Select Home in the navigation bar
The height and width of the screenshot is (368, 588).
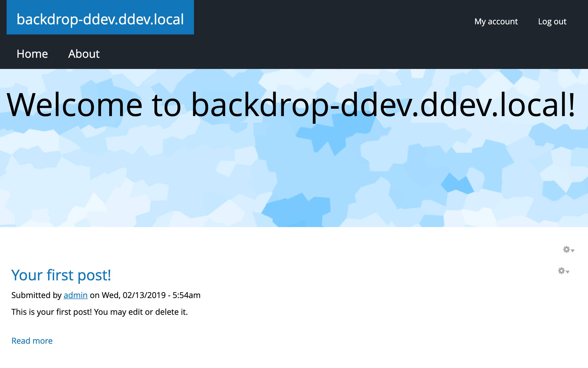(x=32, y=54)
